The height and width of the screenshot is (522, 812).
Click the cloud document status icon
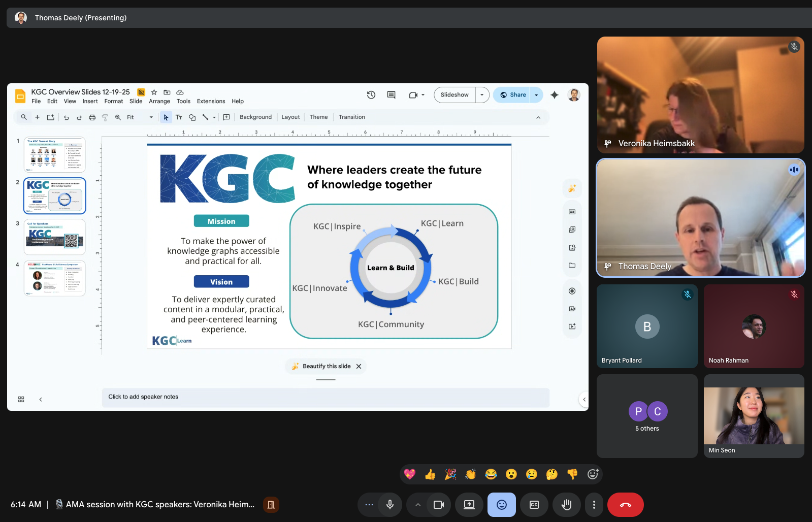(x=180, y=92)
